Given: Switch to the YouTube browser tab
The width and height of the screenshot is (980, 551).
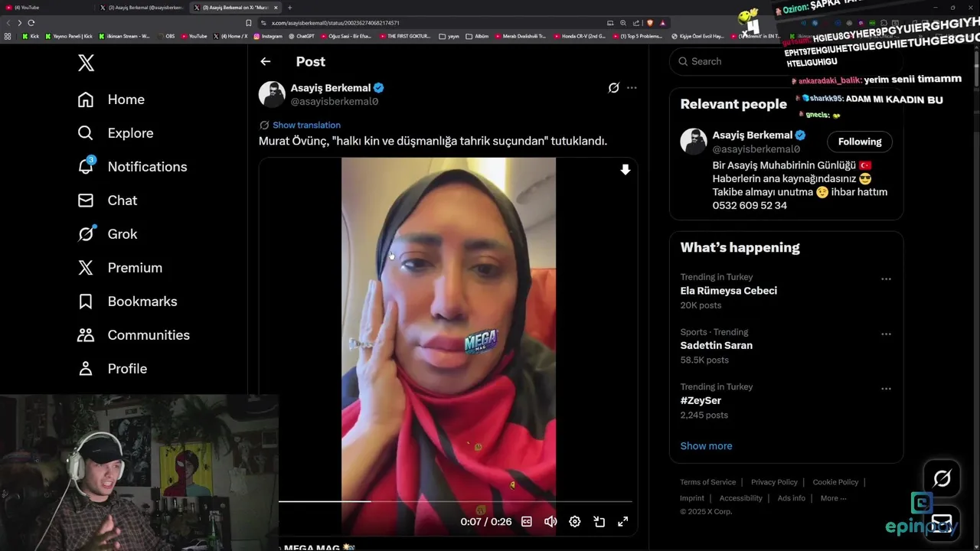Looking at the screenshot, I should 46,8.
